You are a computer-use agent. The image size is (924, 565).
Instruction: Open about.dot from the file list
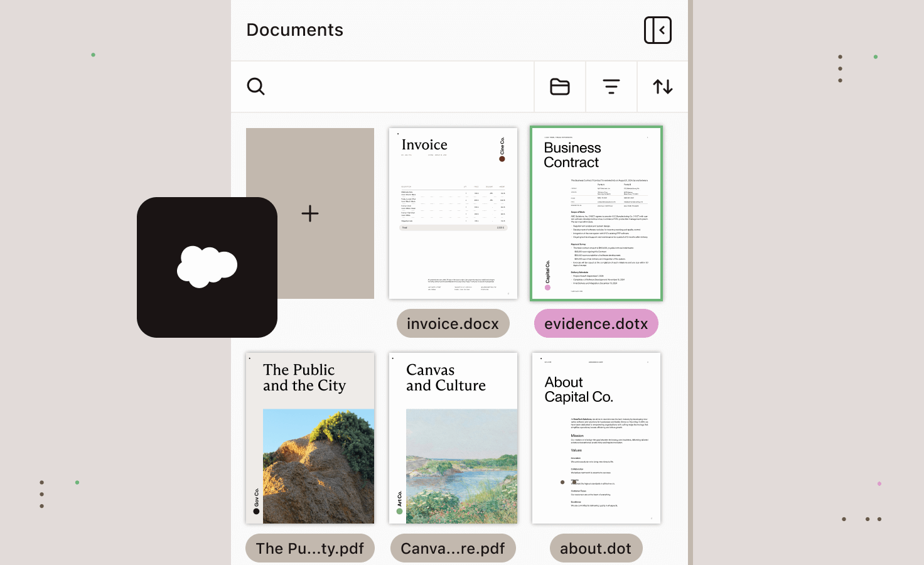point(596,548)
